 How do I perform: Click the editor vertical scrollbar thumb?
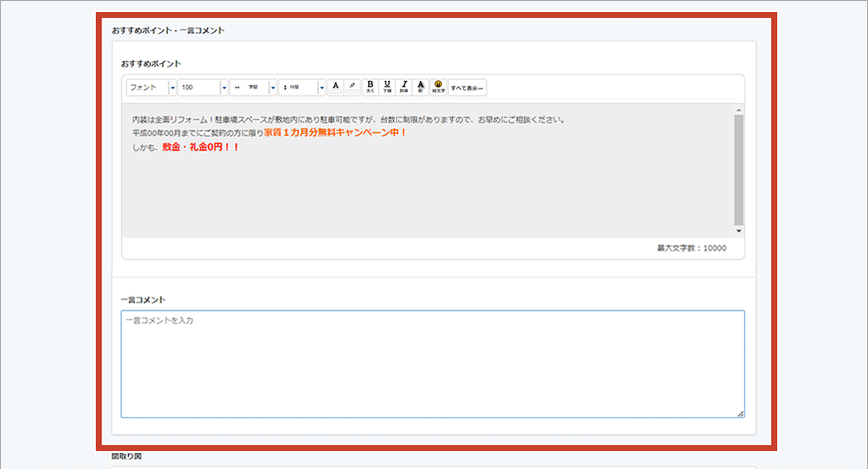(738, 168)
